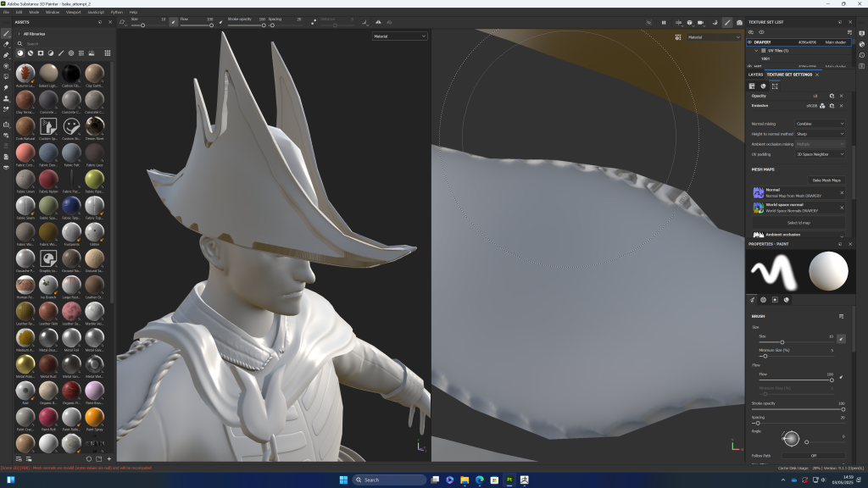
Task: Expand All libraries in Assets panel
Action: [19, 34]
